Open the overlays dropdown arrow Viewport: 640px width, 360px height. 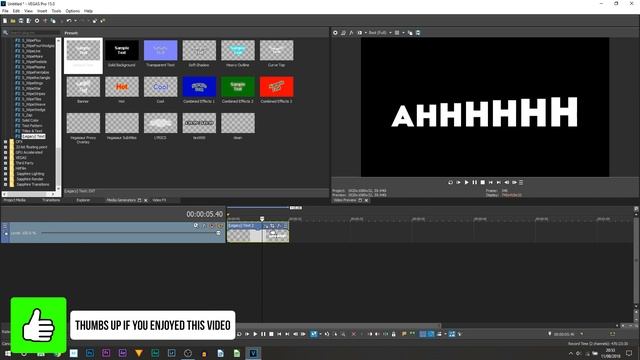point(403,33)
